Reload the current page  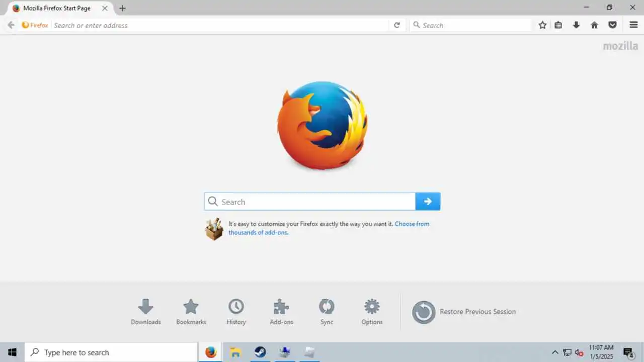pos(397,25)
